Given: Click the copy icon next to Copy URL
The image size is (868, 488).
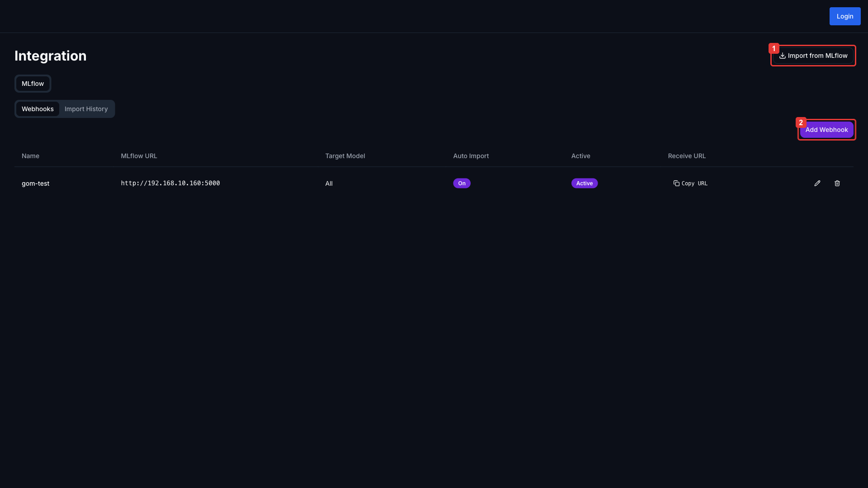Looking at the screenshot, I should pyautogui.click(x=676, y=183).
